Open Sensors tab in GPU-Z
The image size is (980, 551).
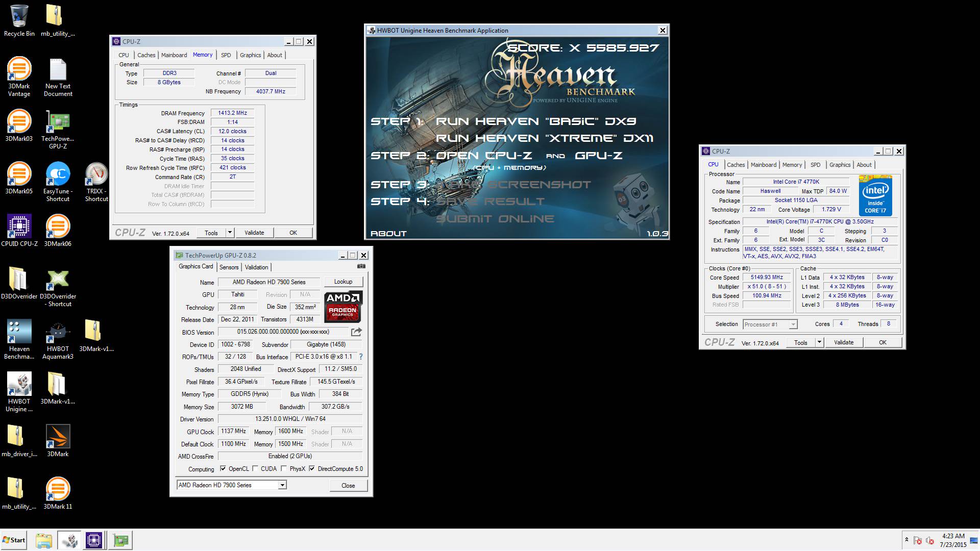tap(229, 267)
